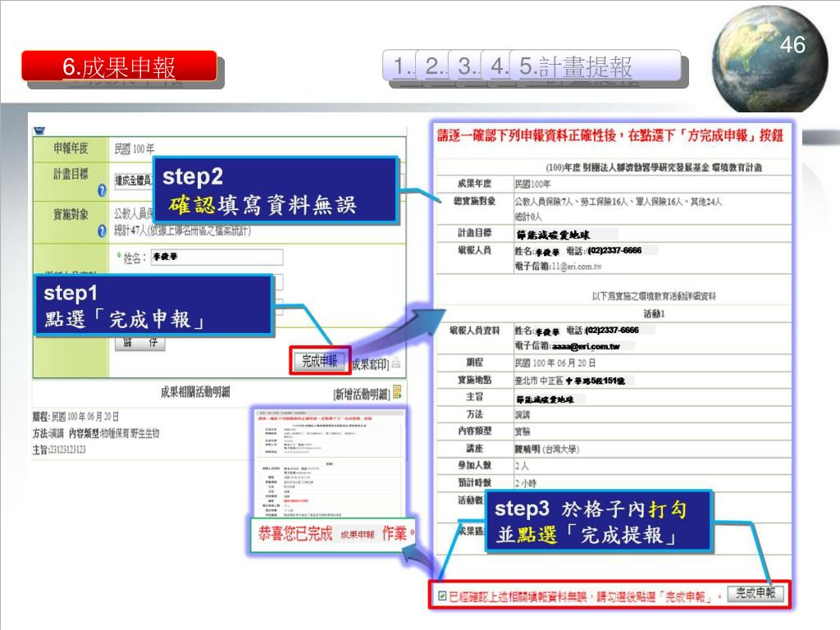Screen dimensions: 840x630
Task: Click the red 請逐一確認下列申報資料正確性 heading
Action: tap(610, 135)
